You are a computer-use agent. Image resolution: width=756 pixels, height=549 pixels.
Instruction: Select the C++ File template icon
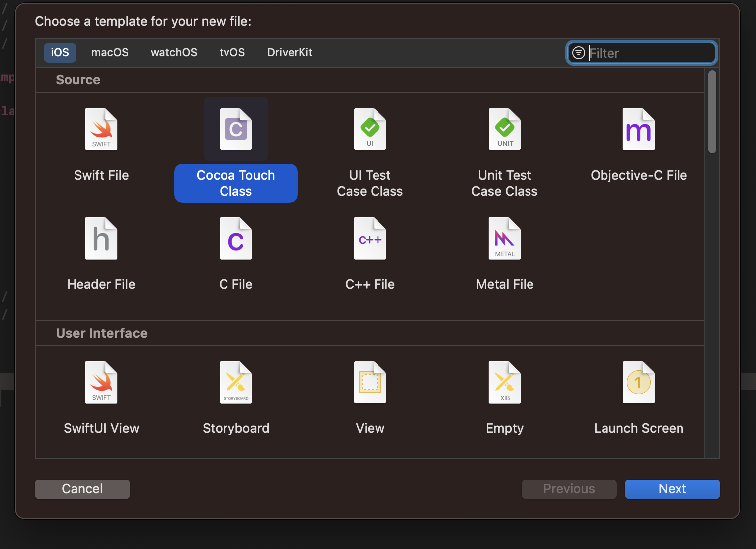(x=370, y=238)
